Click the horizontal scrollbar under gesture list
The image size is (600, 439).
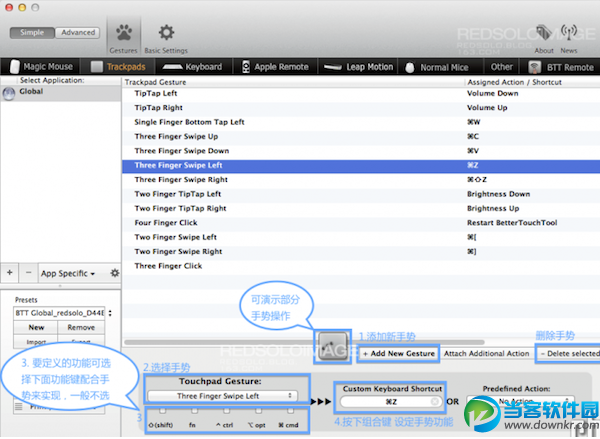[304, 342]
